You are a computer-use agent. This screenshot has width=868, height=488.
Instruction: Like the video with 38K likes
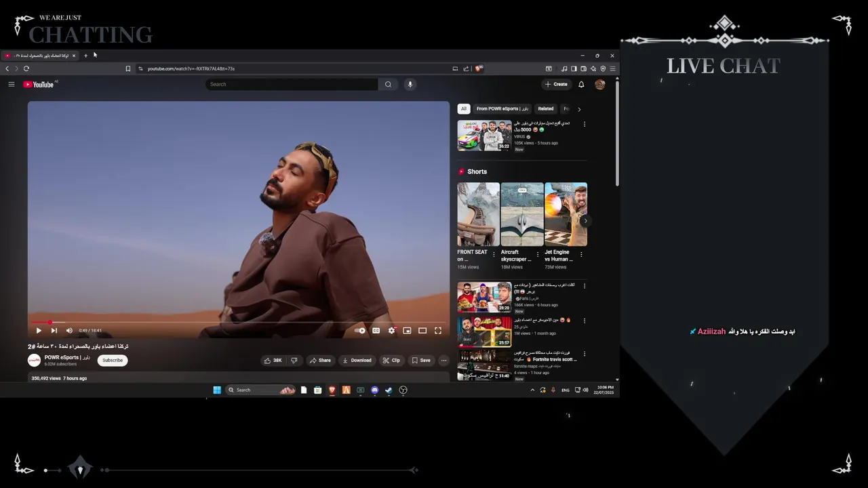(x=273, y=361)
